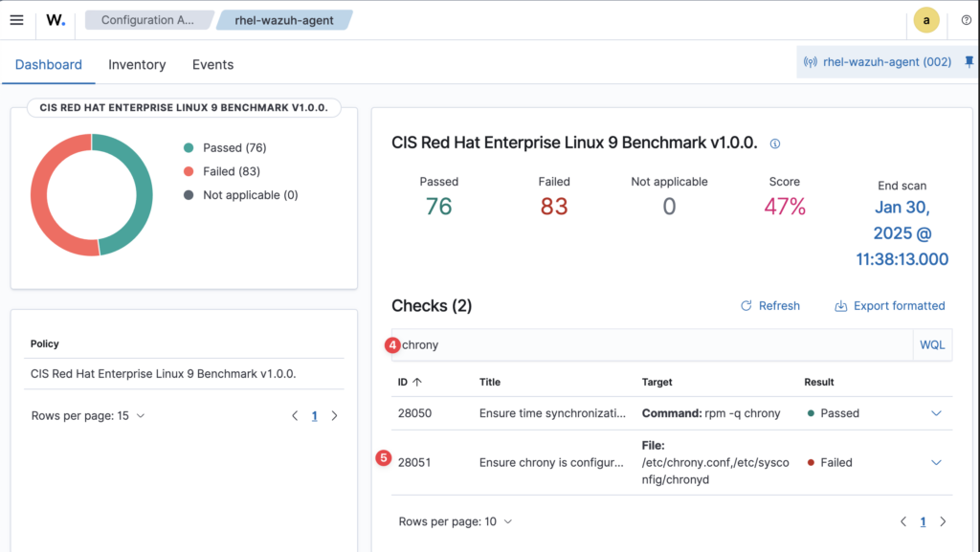Click the rhel-wazuh-agent breadcrumb
This screenshot has width=980, height=552.
pos(284,20)
